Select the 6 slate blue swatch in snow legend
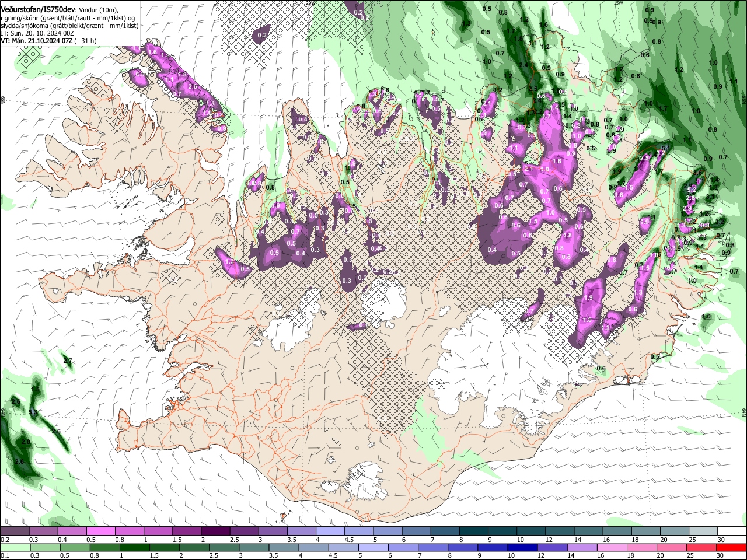747x560 pixels. 417,531
